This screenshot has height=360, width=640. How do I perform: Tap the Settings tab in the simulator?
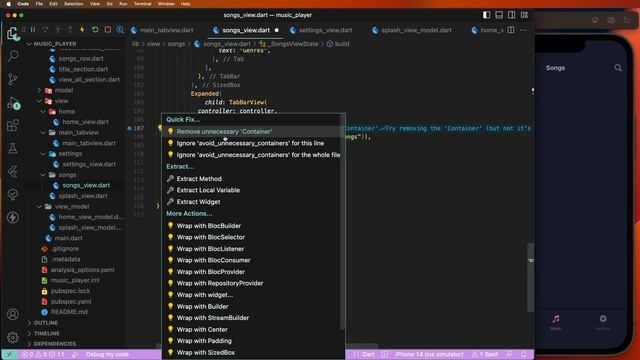coord(603,322)
